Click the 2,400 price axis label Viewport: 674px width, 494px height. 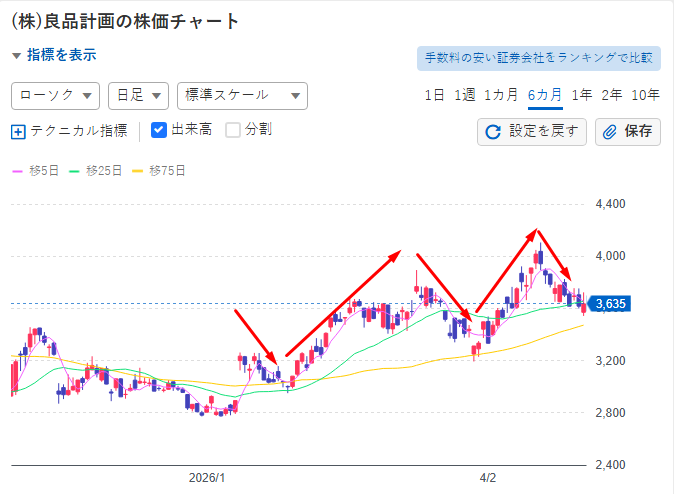(610, 465)
